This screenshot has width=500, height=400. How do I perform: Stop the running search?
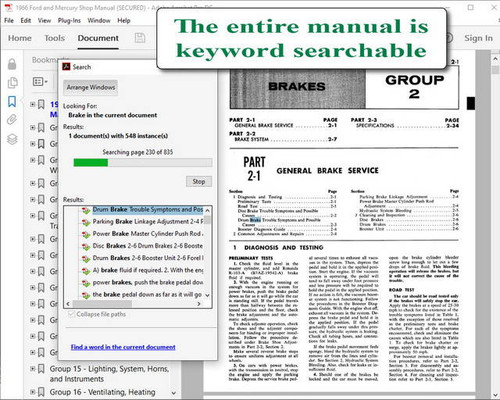coord(199,181)
